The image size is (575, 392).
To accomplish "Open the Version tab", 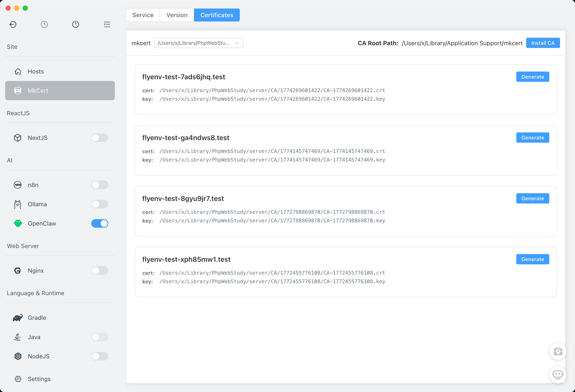I will click(177, 15).
